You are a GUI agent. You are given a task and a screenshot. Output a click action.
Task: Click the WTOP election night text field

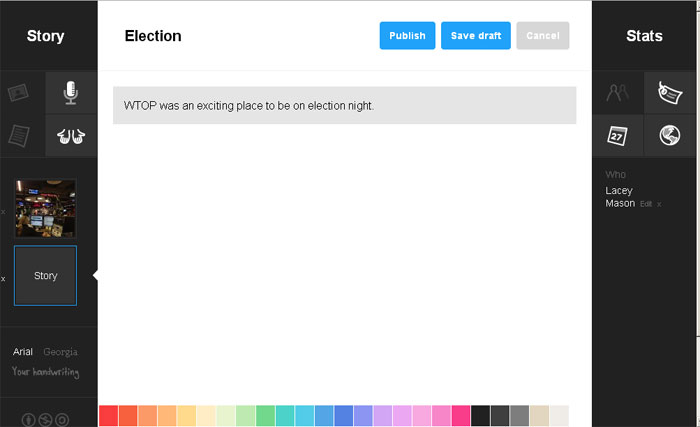tap(345, 105)
